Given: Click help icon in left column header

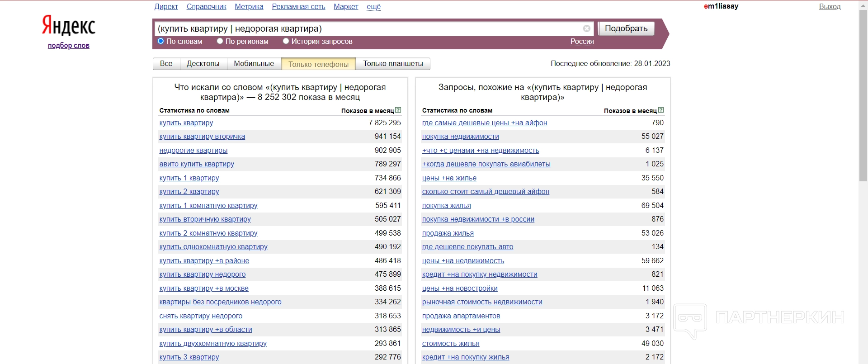Looking at the screenshot, I should 398,110.
